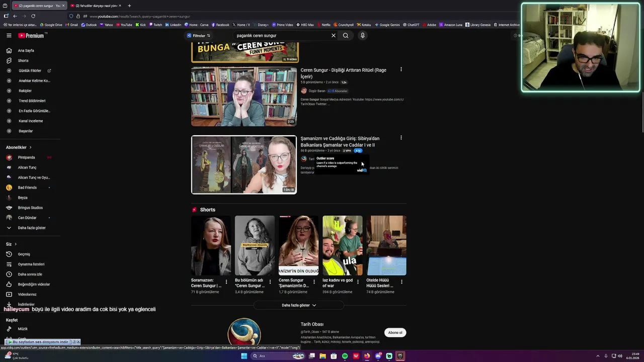Open Geçmiş history in the sidebar

[24, 254]
